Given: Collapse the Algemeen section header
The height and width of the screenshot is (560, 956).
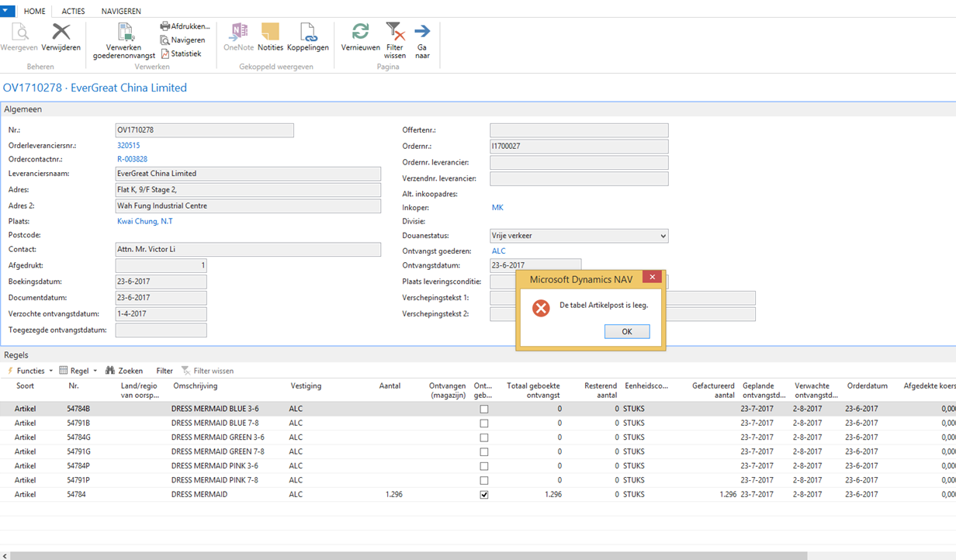Looking at the screenshot, I should point(478,109).
